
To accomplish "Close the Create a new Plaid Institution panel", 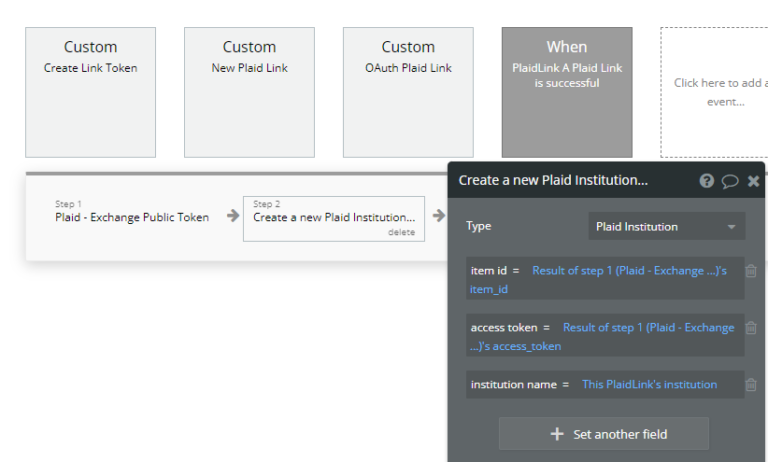I will [x=753, y=181].
